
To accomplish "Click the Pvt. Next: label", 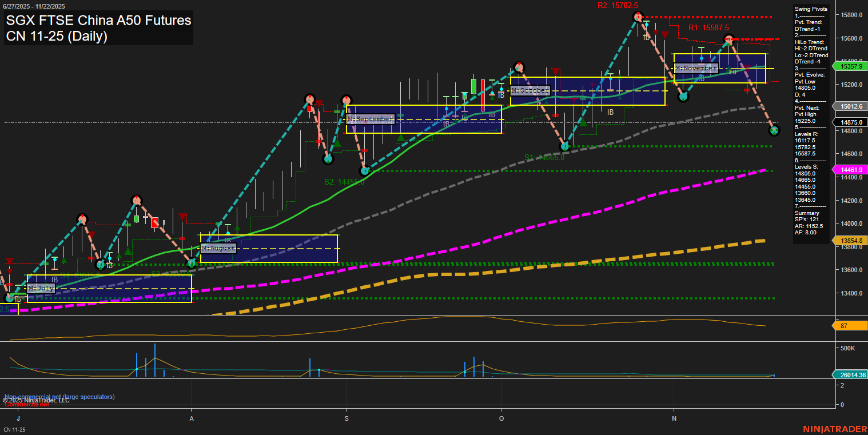I will click(807, 107).
